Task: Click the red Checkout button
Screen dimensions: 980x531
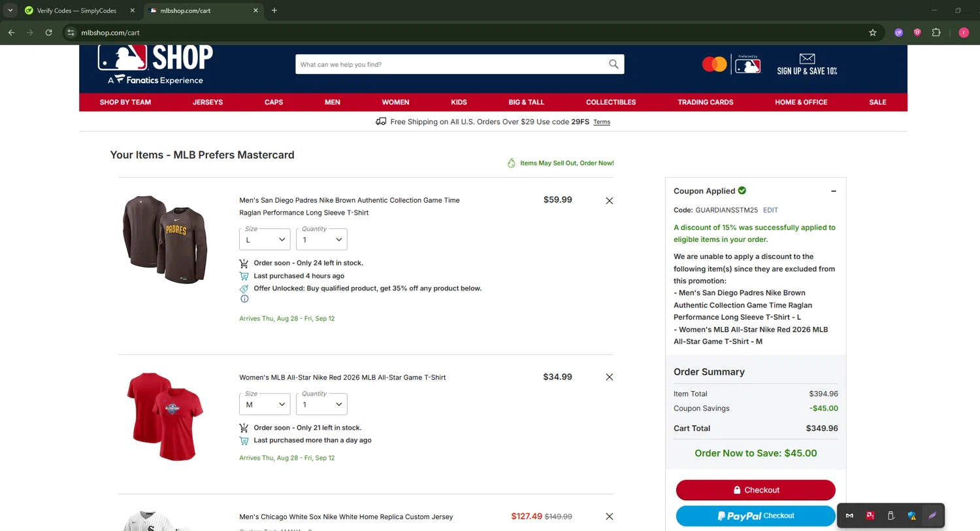Action: coord(755,490)
